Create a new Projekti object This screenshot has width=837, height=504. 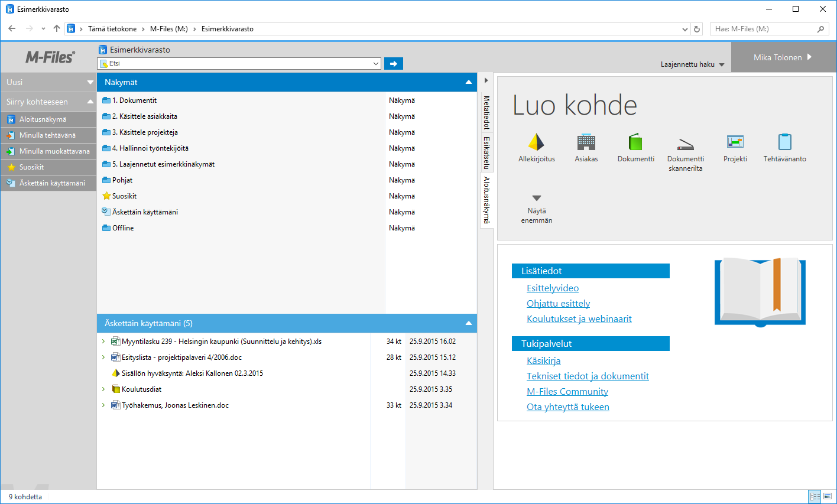[x=735, y=142]
